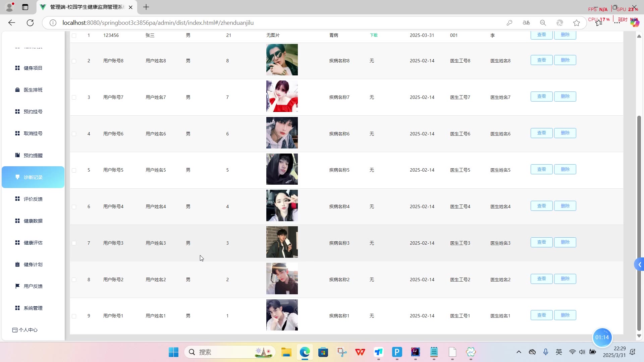Check the row 9 用户账号1 checkbox
Screen dimensions: 644x362
coord(74,316)
